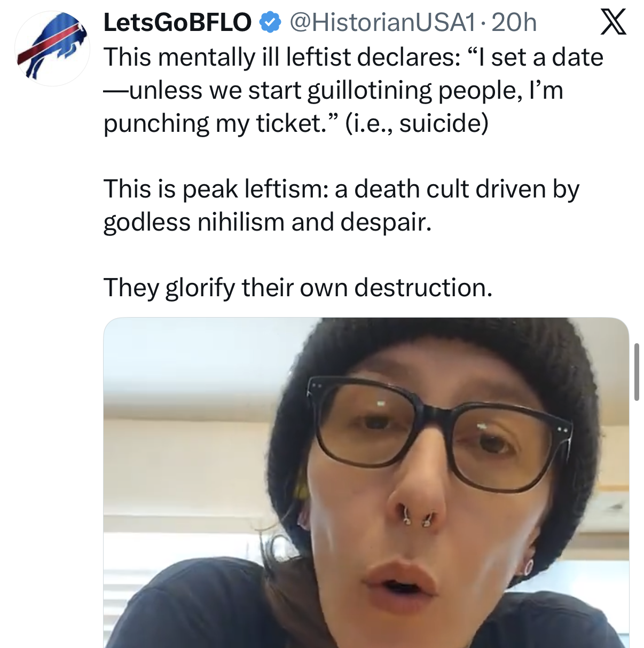Open the LetsGoBFLO display name

(x=177, y=22)
